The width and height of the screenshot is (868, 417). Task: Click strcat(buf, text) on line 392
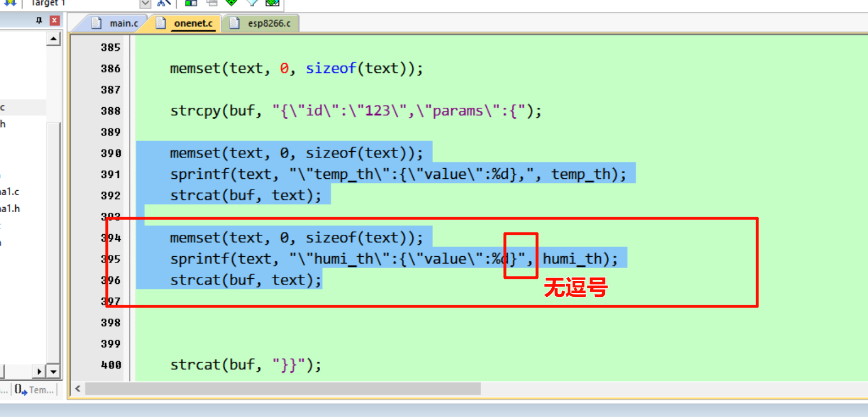pyautogui.click(x=246, y=196)
